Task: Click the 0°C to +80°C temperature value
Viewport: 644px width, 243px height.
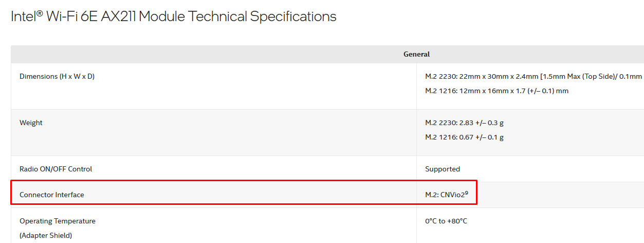Action: point(446,221)
